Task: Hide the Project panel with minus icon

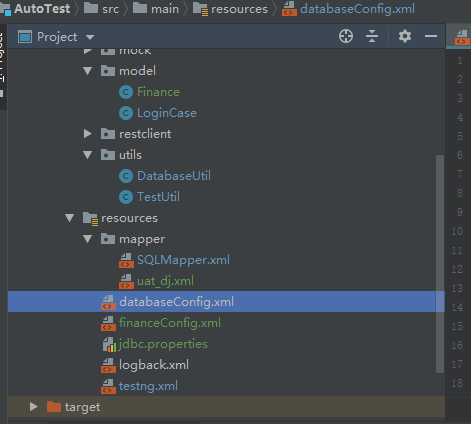Action: coord(431,36)
